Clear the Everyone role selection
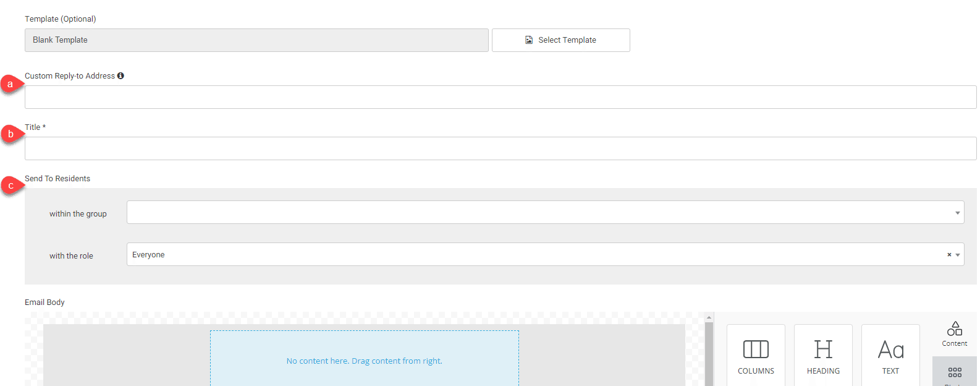This screenshot has height=386, width=980. coord(949,255)
